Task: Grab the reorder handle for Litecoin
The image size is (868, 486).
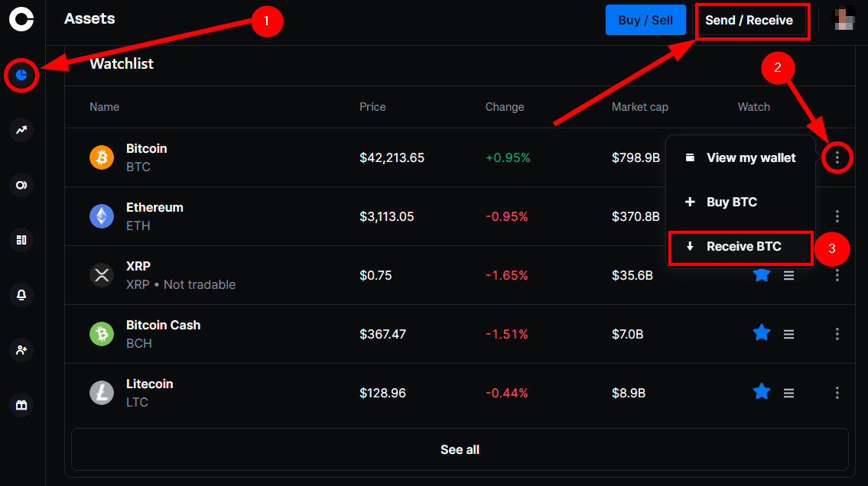Action: pyautogui.click(x=788, y=393)
